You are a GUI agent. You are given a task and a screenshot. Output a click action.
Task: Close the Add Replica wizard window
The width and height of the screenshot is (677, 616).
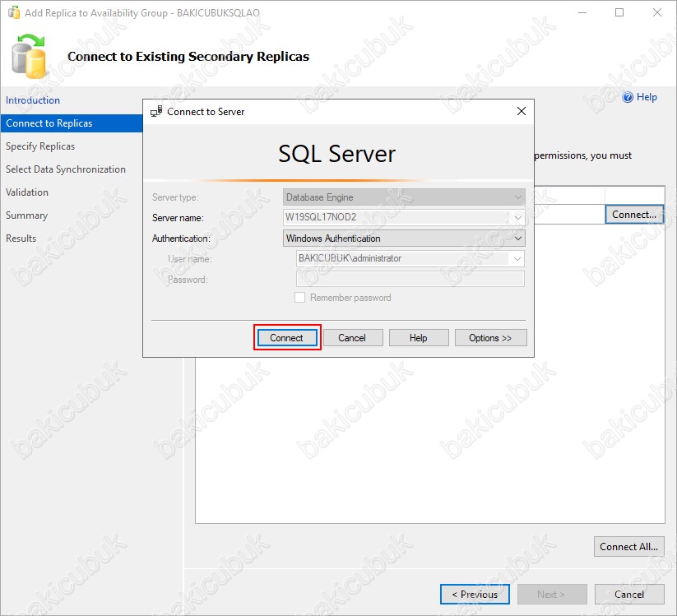[657, 12]
